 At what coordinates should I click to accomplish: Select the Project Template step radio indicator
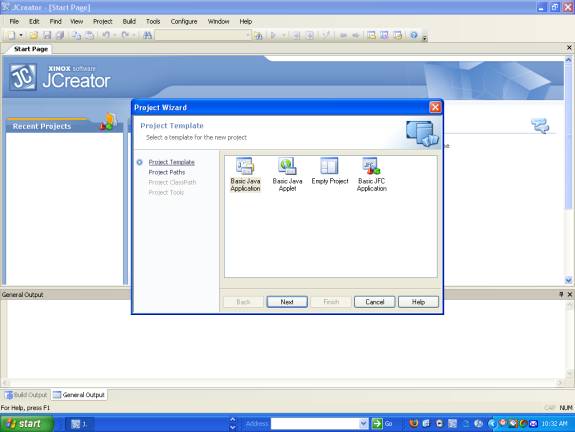coord(140,162)
